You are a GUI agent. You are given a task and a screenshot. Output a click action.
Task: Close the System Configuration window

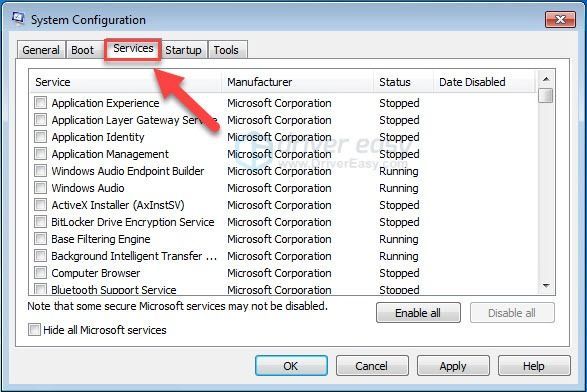(x=560, y=19)
